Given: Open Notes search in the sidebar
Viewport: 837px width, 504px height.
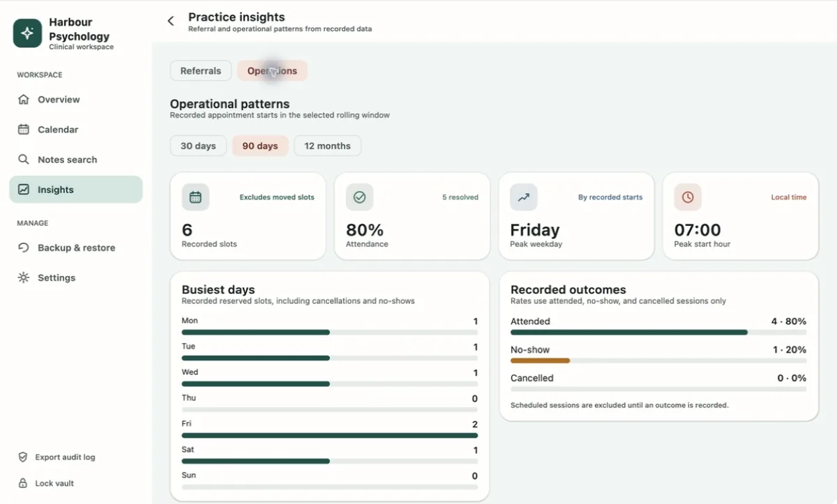Looking at the screenshot, I should [76, 160].
